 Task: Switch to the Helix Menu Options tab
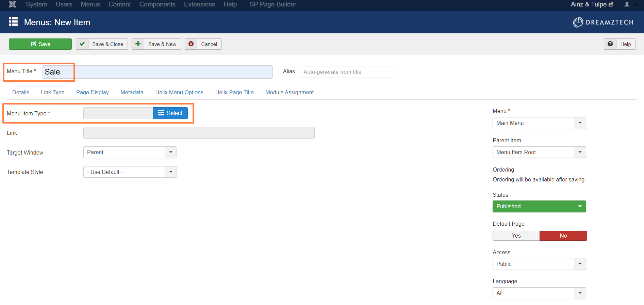click(179, 92)
